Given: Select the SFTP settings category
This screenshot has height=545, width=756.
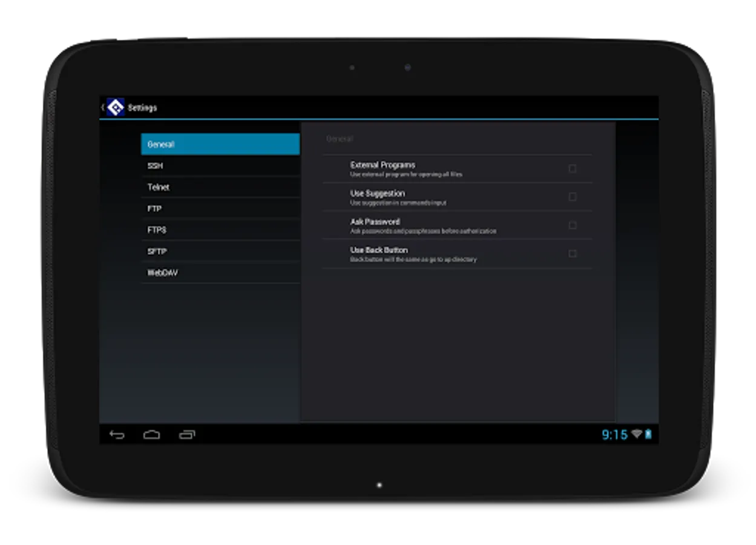Looking at the screenshot, I should click(x=220, y=251).
